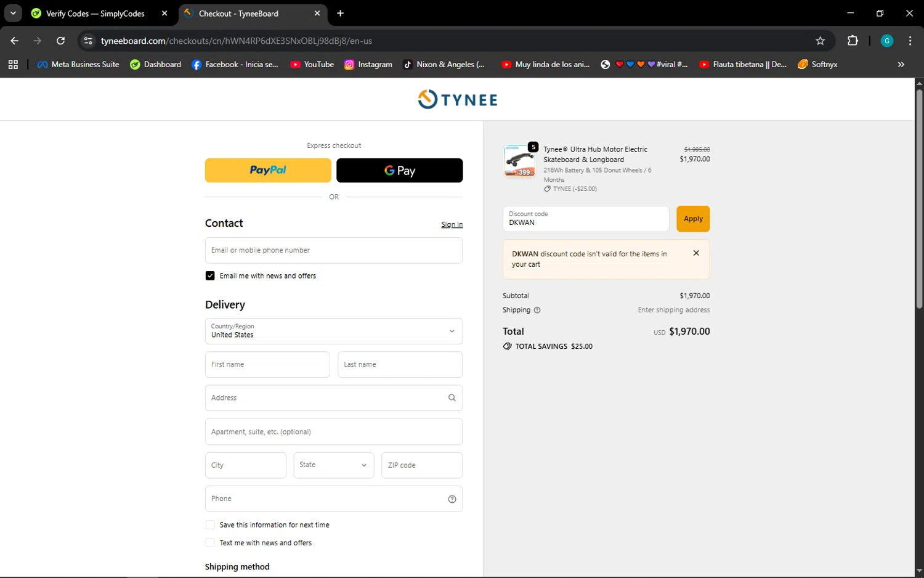Open Instagram bookmark

coord(368,64)
